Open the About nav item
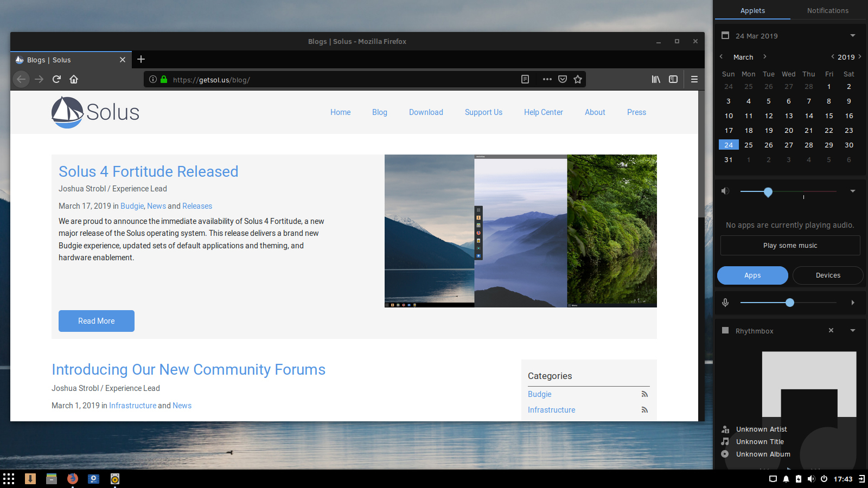 [x=595, y=112]
